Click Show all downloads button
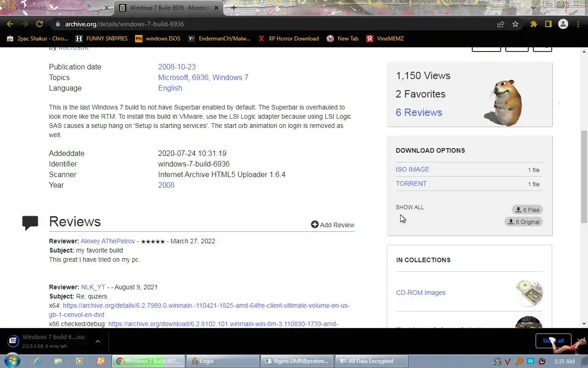588x368 pixels. click(x=553, y=341)
